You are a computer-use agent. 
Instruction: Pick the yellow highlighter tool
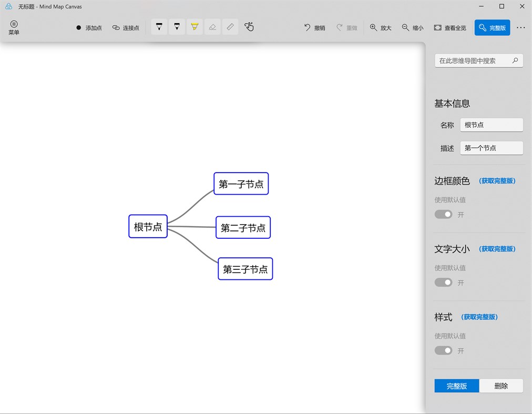(195, 26)
